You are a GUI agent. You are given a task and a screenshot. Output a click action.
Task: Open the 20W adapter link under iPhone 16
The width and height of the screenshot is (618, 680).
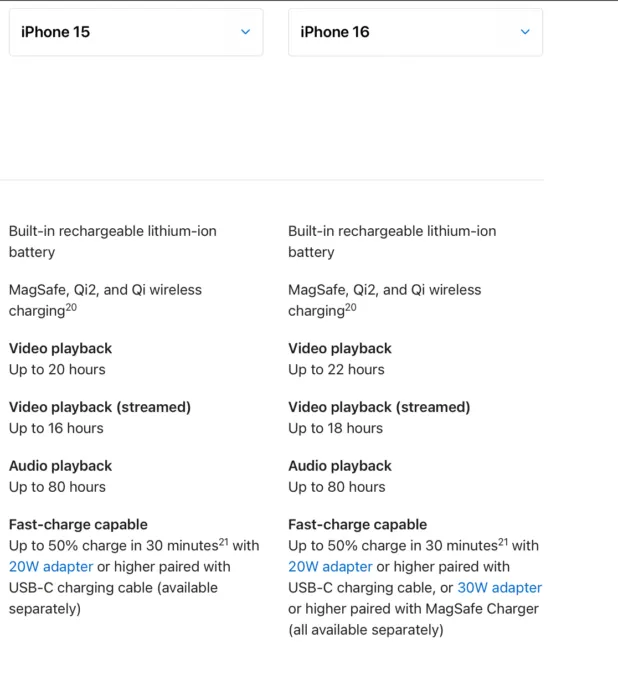pyautogui.click(x=330, y=567)
